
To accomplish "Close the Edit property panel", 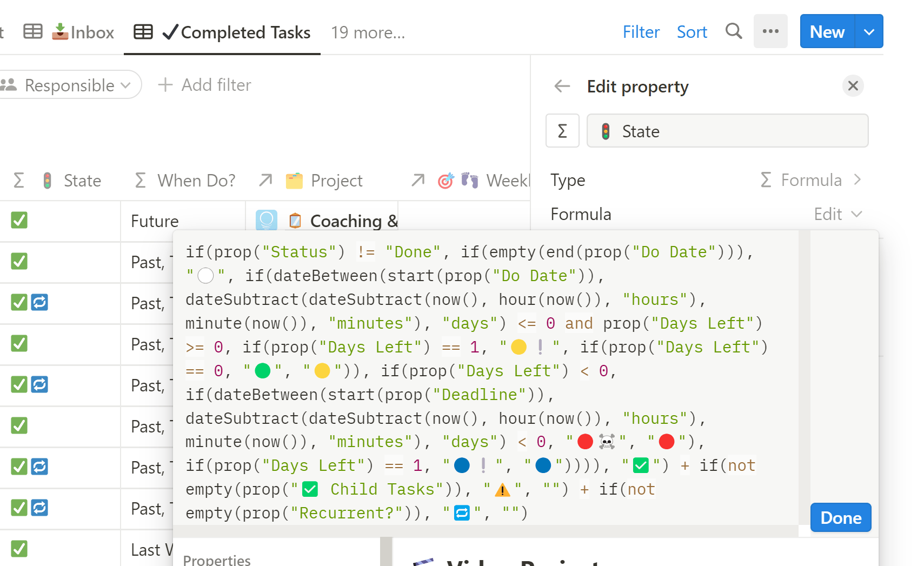I will click(x=853, y=86).
